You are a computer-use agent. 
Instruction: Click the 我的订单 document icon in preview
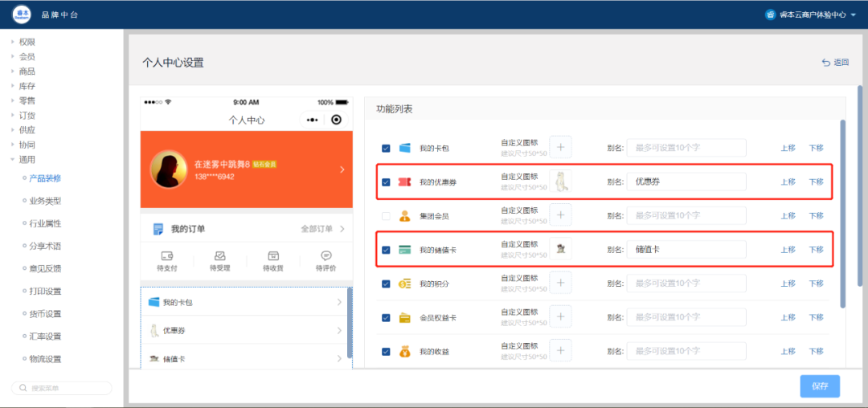(x=158, y=229)
